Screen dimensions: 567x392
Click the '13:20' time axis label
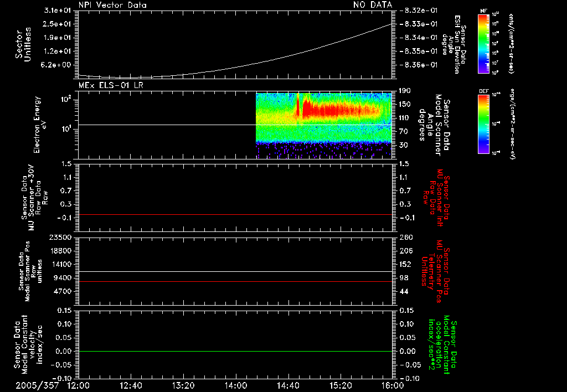tap(183, 385)
